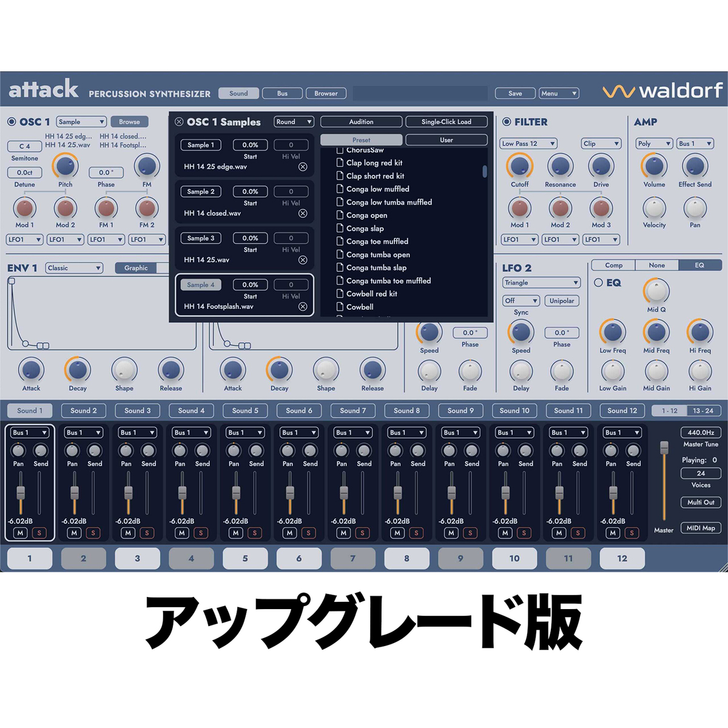
Task: Select the User samples tab
Action: (x=446, y=140)
